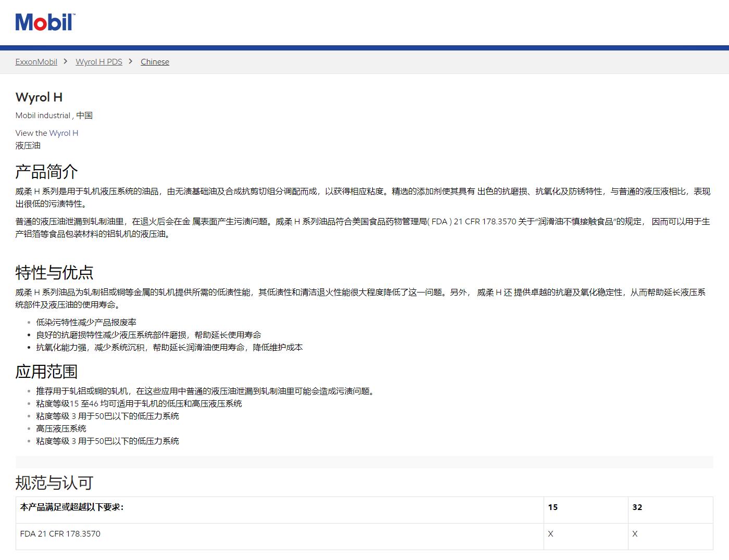Click the 产品简介 section heading
The width and height of the screenshot is (729, 560).
[47, 171]
